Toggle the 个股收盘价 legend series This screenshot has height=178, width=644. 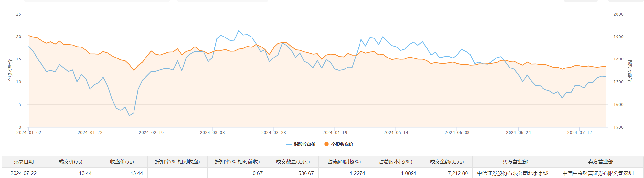click(x=342, y=144)
